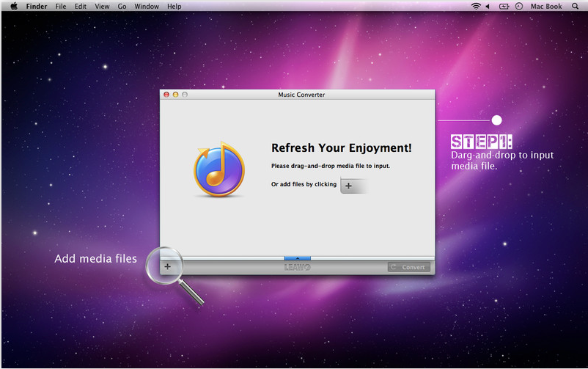
Task: Open Spotlight search magnifier
Action: tap(575, 6)
